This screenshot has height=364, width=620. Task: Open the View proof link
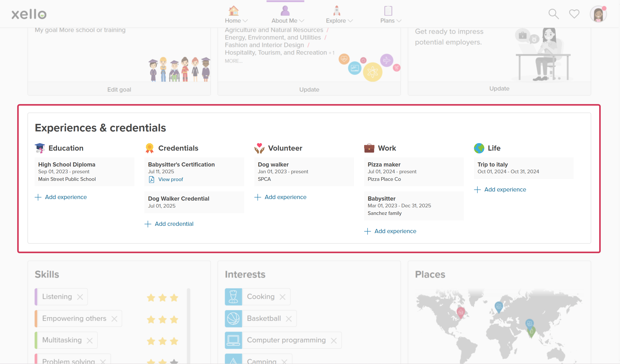coord(171,179)
